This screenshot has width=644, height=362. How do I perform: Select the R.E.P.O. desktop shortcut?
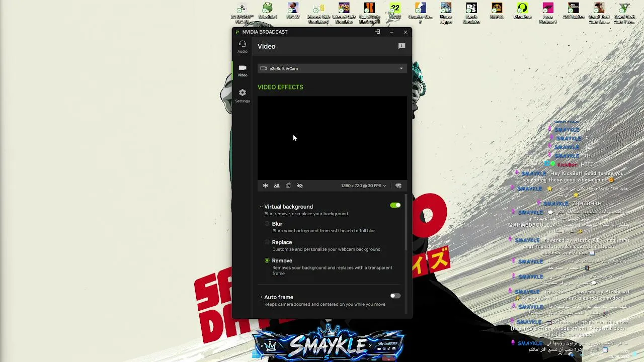497,12
